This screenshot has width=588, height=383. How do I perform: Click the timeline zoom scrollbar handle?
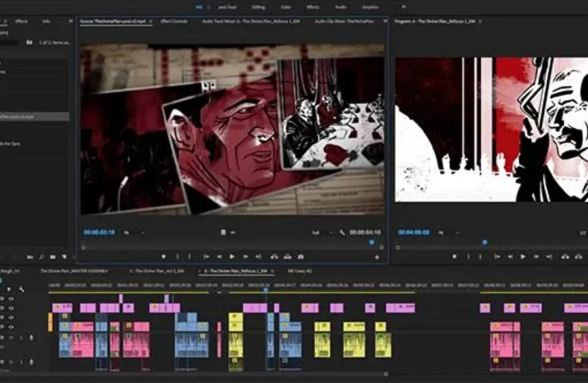click(385, 374)
